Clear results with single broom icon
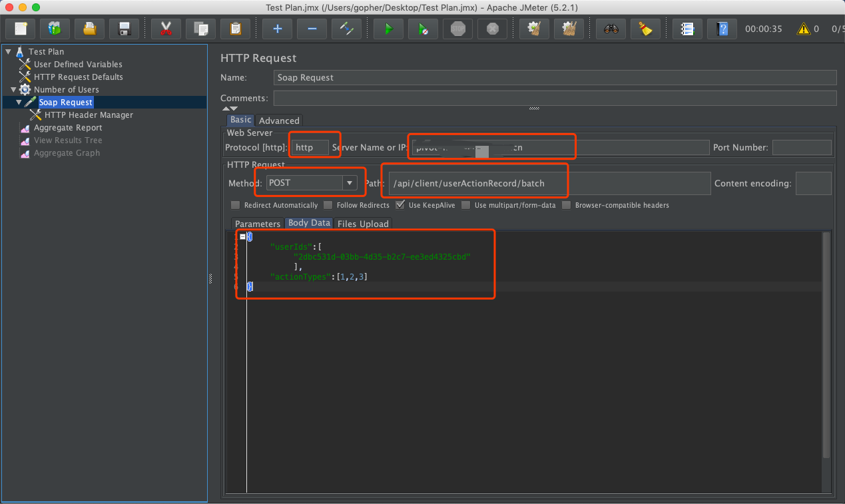845x504 pixels. pos(534,29)
